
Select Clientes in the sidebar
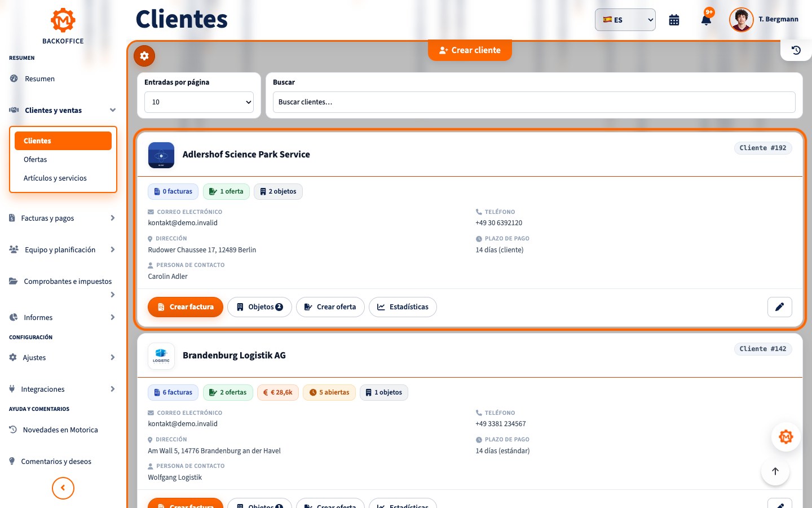click(x=63, y=141)
